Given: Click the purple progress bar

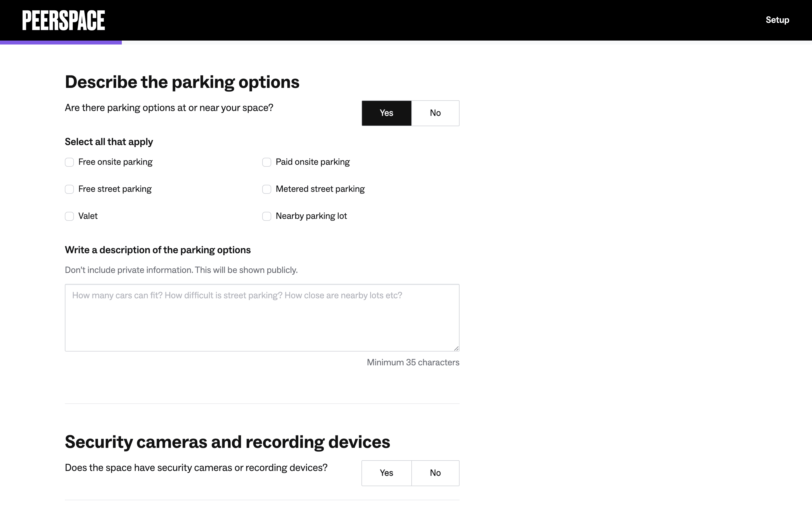Looking at the screenshot, I should click(61, 43).
